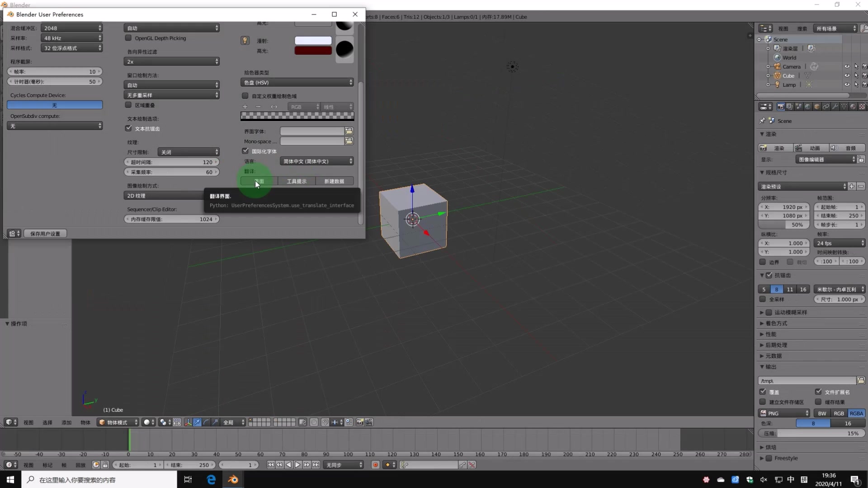Click the red record keyframe button
The height and width of the screenshot is (488, 868).
(x=375, y=465)
